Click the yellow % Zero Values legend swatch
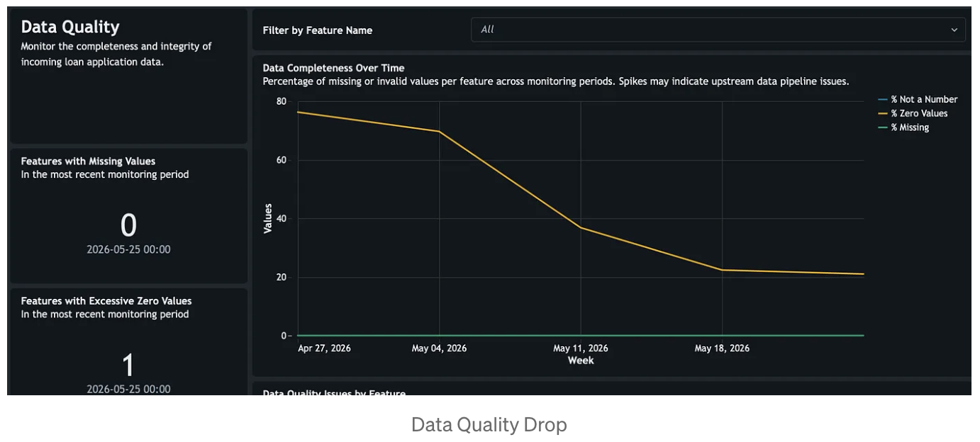The width and height of the screenshot is (980, 442). click(x=883, y=113)
